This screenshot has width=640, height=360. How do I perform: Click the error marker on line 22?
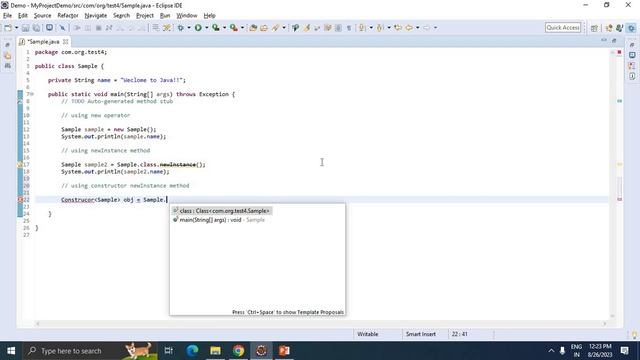point(20,200)
